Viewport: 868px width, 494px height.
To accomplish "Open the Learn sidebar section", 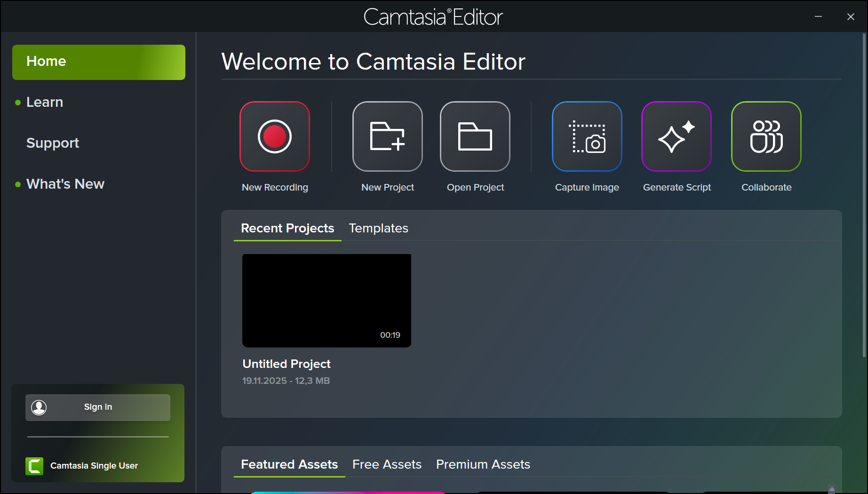I will [x=45, y=102].
